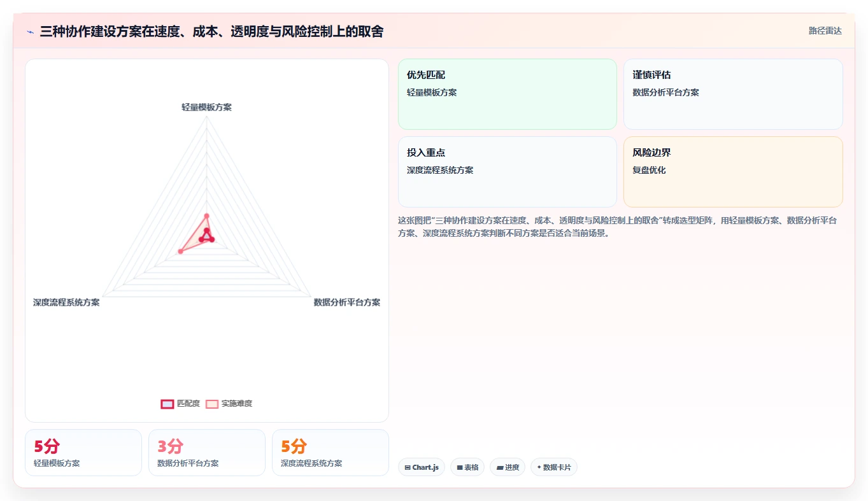Open the 投入重点 card
The width and height of the screenshot is (868, 501).
coord(508,172)
